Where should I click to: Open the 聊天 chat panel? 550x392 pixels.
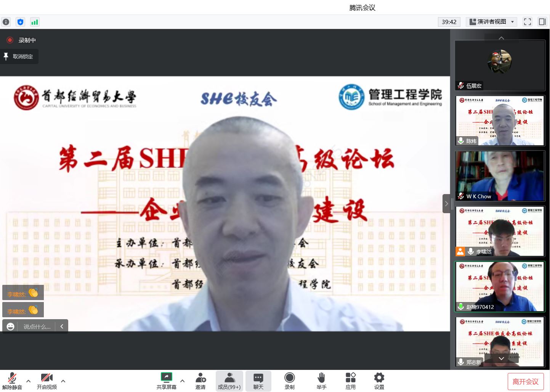(258, 381)
